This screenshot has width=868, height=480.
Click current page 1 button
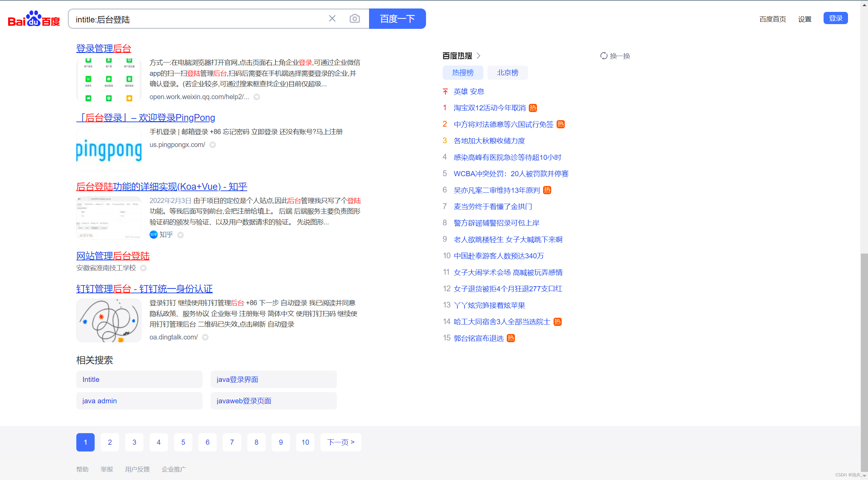click(x=85, y=442)
